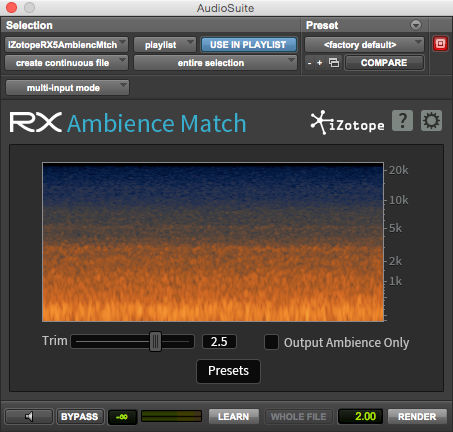Click the Trim slider handle
This screenshot has width=453, height=432.
[x=155, y=341]
